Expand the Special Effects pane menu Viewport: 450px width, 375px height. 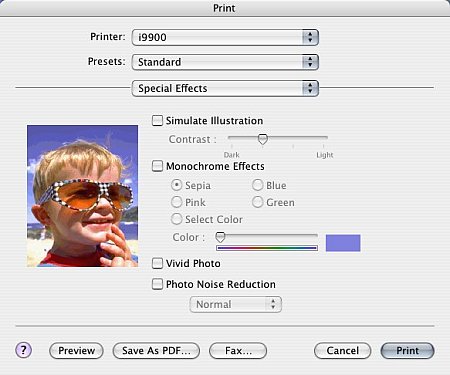225,88
